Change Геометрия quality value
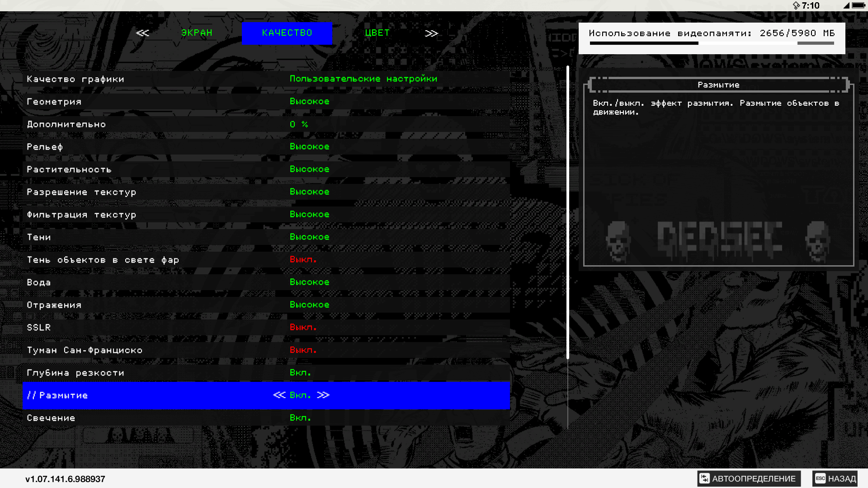868x488 pixels. [309, 102]
